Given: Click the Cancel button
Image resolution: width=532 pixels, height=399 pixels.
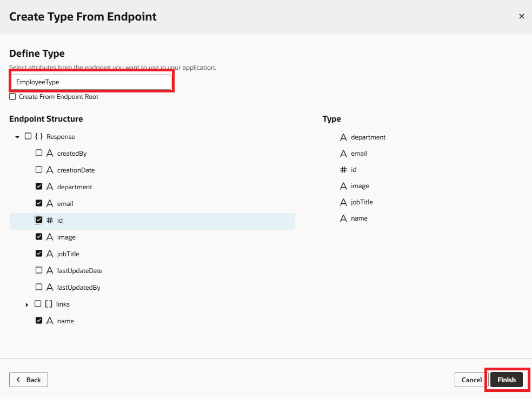Looking at the screenshot, I should 471,380.
